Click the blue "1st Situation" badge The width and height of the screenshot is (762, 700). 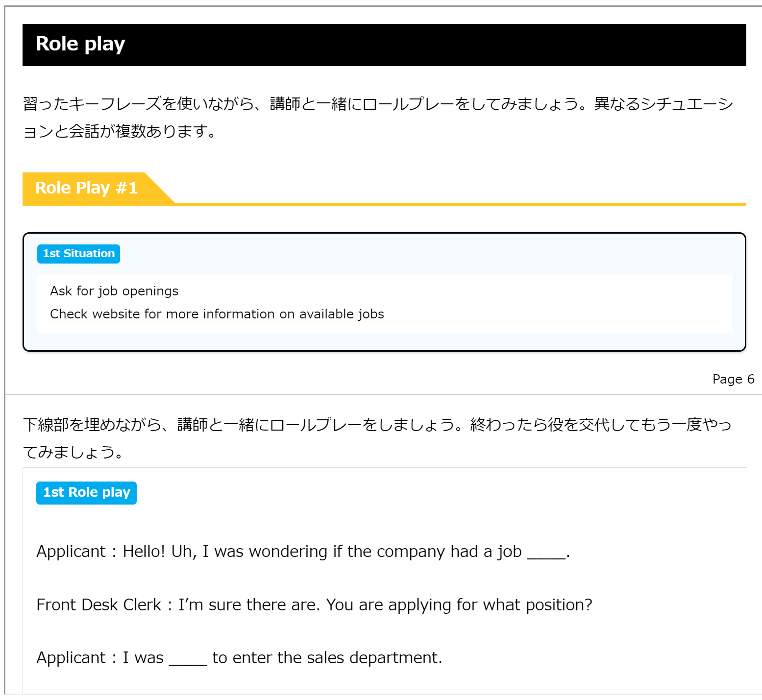click(78, 254)
